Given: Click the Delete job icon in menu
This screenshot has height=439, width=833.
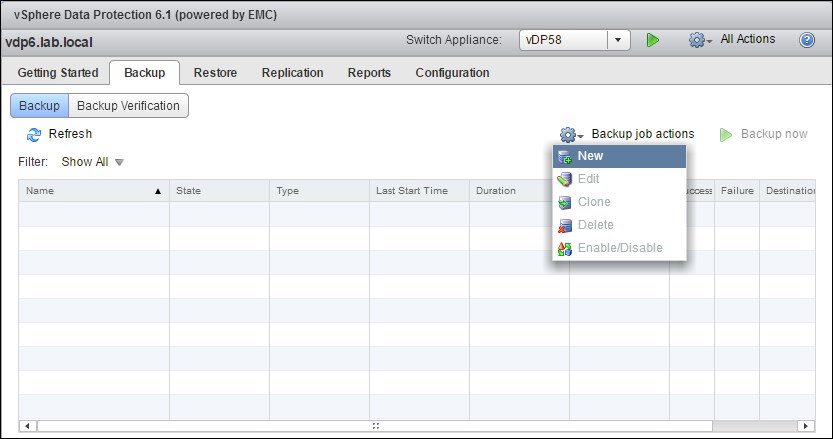Looking at the screenshot, I should point(565,225).
